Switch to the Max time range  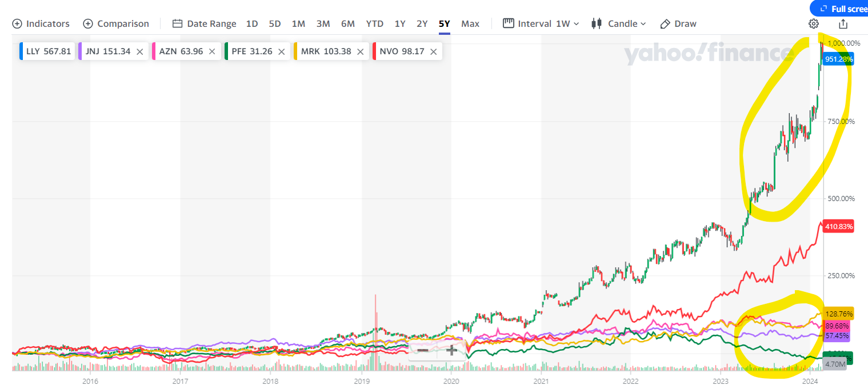tap(470, 24)
